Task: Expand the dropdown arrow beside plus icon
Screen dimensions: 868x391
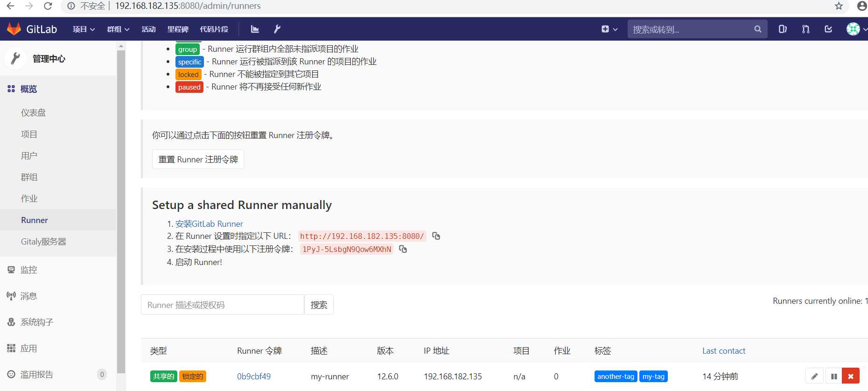Action: pyautogui.click(x=615, y=29)
